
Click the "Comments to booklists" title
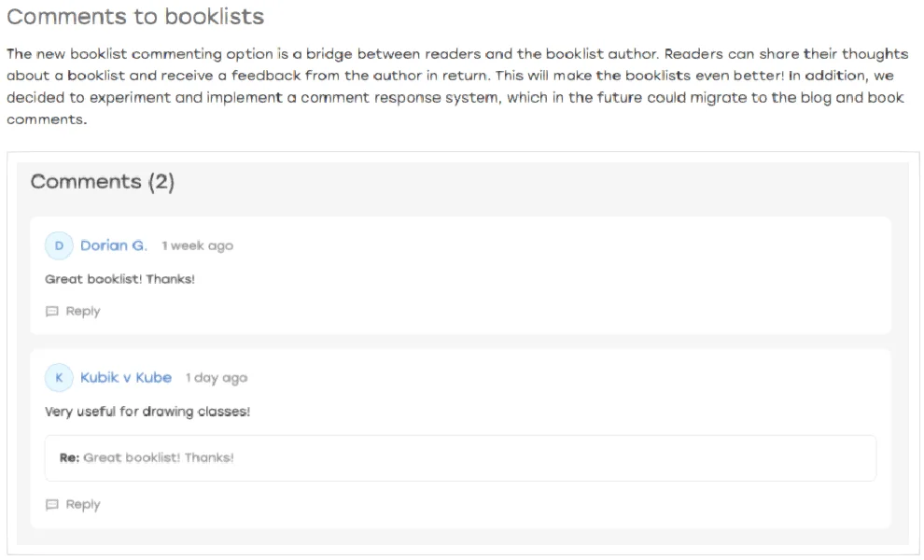tap(135, 17)
